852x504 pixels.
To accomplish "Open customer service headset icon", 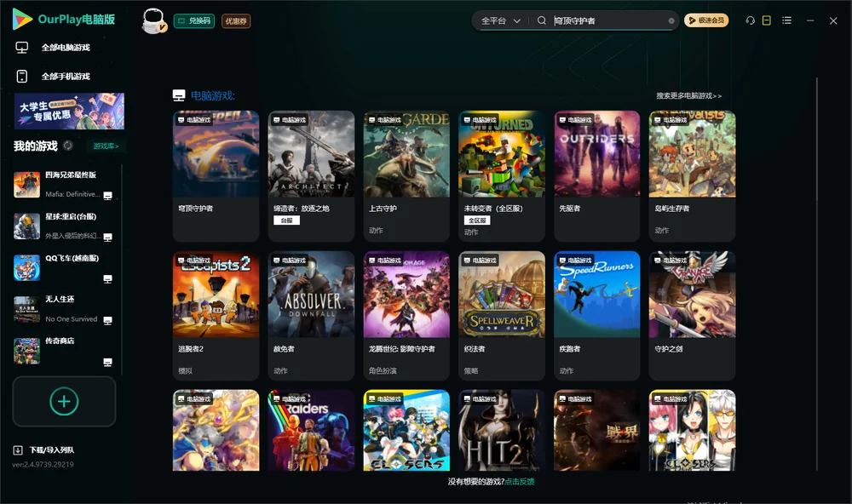I will click(x=751, y=20).
